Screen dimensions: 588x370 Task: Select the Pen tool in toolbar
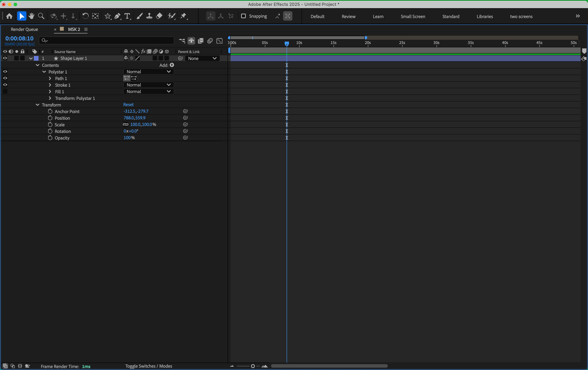point(117,16)
